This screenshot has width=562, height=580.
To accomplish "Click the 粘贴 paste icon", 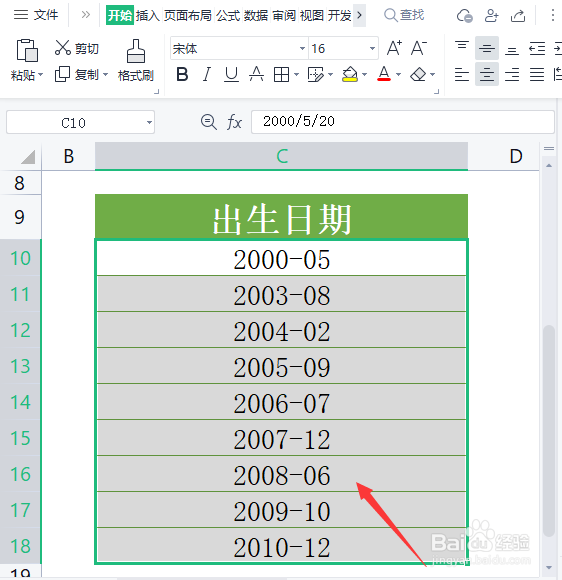I will (x=27, y=50).
